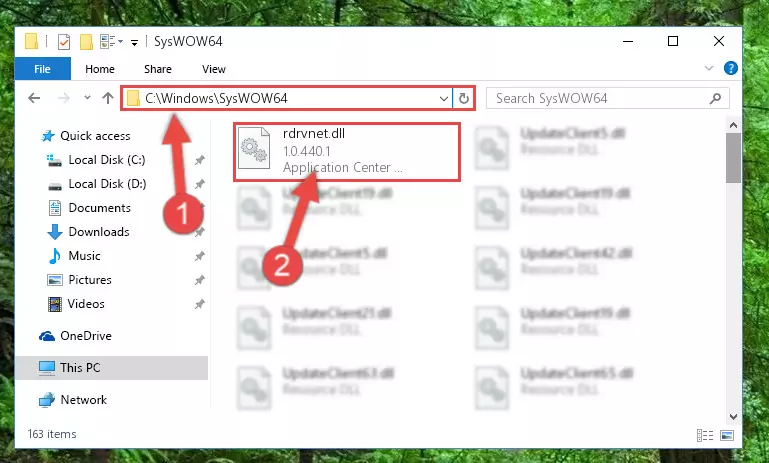Open Local Disk (D:) in sidebar
Screen dimensions: 769x463
pos(107,184)
